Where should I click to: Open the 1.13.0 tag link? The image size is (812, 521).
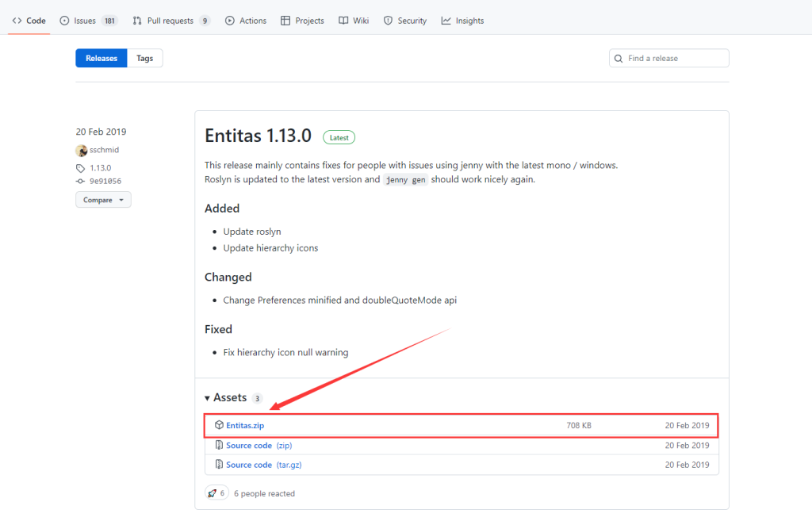101,168
